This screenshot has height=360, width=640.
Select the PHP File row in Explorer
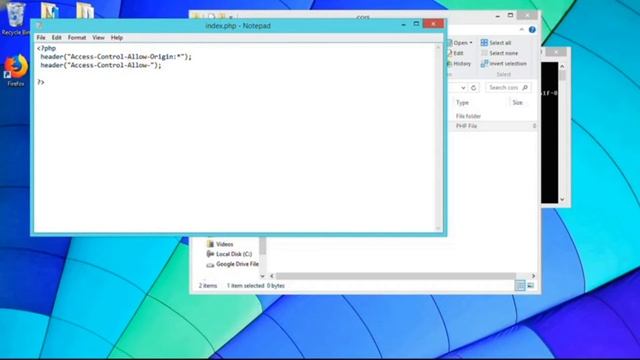pyautogui.click(x=492, y=126)
